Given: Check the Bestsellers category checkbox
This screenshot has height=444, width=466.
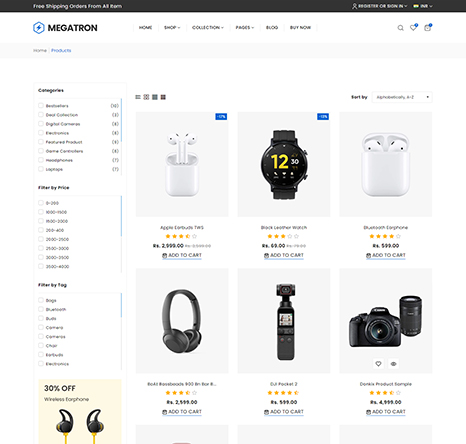Looking at the screenshot, I should pyautogui.click(x=41, y=106).
